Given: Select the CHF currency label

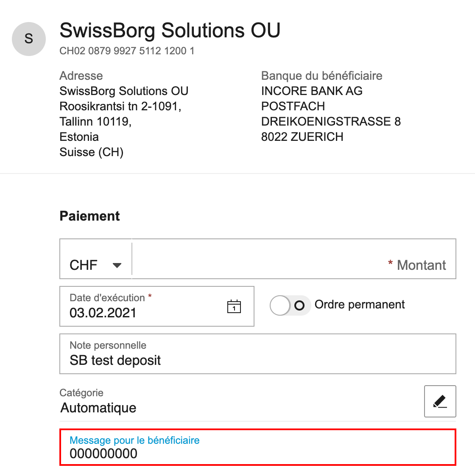Looking at the screenshot, I should pos(84,265).
